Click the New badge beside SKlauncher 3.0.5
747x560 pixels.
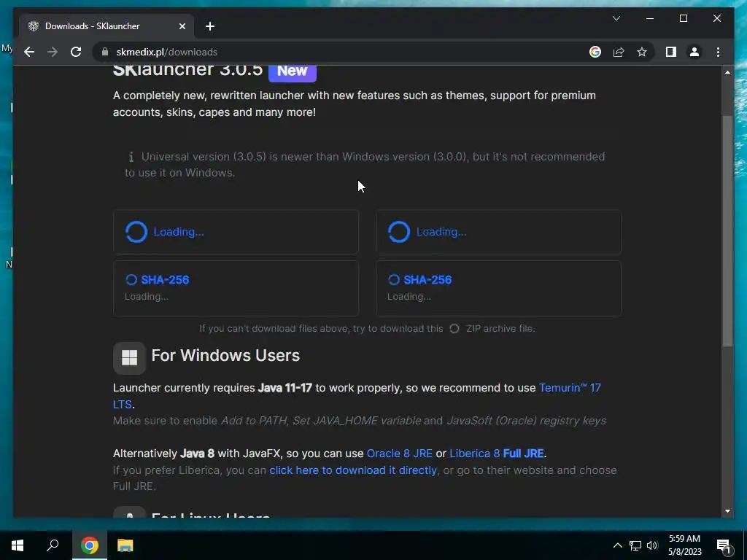pyautogui.click(x=292, y=71)
